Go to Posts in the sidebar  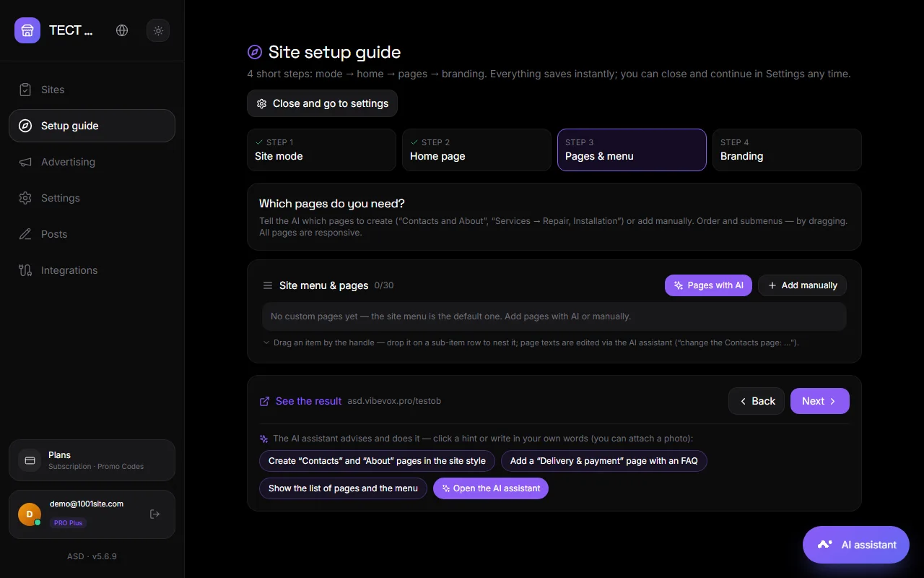click(92, 234)
